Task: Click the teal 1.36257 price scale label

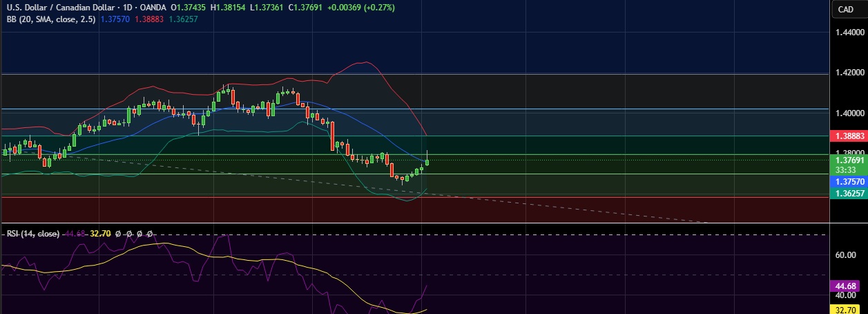Action: (848, 195)
